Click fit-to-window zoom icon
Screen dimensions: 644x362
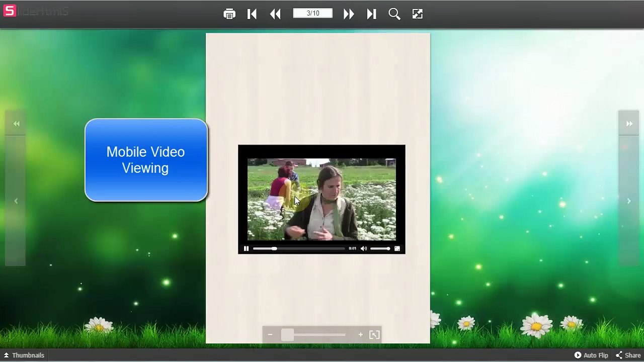point(374,335)
